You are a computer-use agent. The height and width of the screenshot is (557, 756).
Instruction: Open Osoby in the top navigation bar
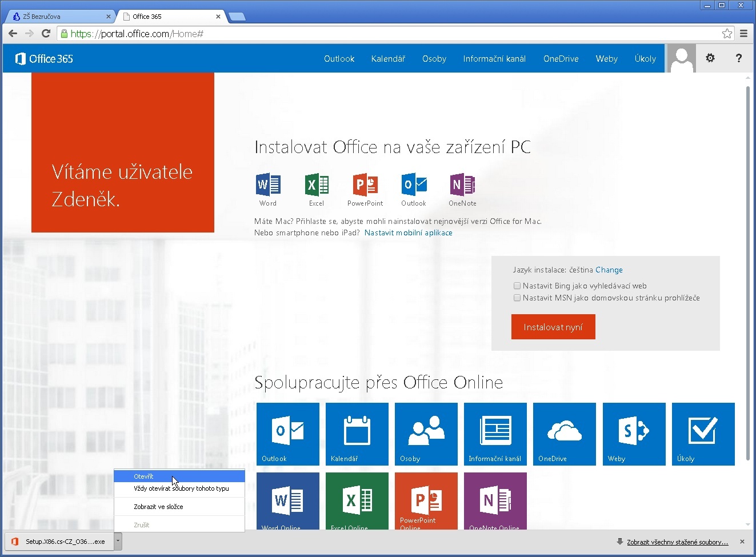[434, 58]
